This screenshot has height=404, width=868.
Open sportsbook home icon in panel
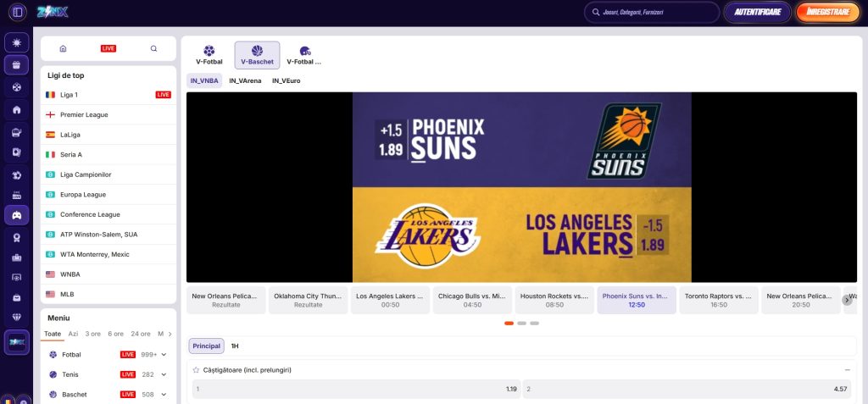pyautogui.click(x=63, y=49)
